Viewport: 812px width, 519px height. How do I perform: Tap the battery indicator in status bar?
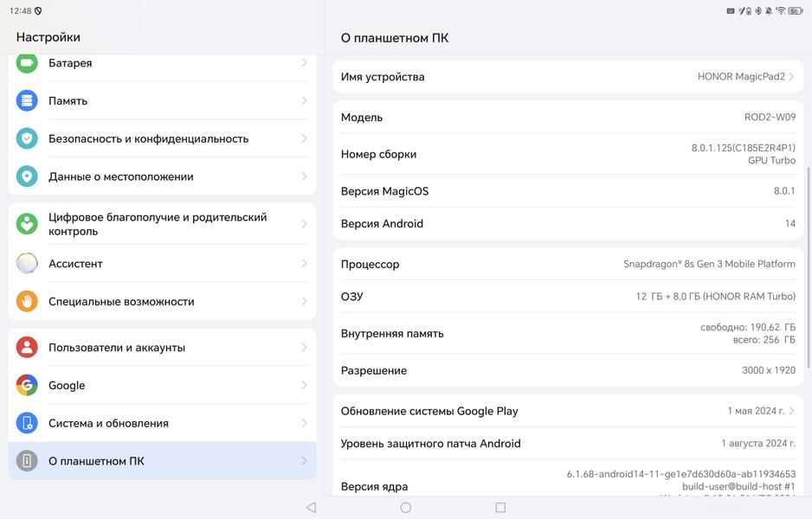point(796,11)
